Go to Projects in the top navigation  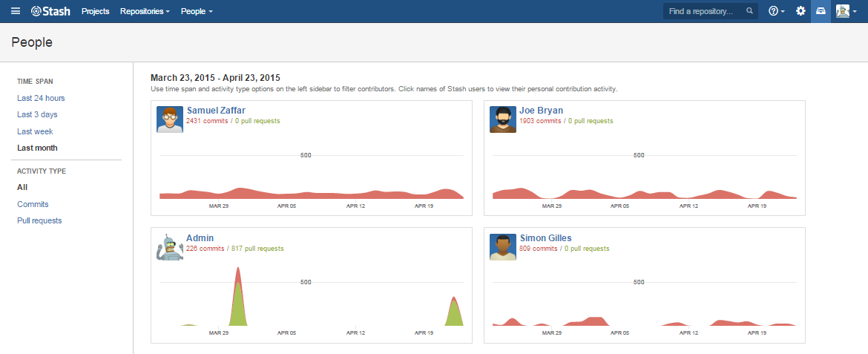click(x=96, y=11)
